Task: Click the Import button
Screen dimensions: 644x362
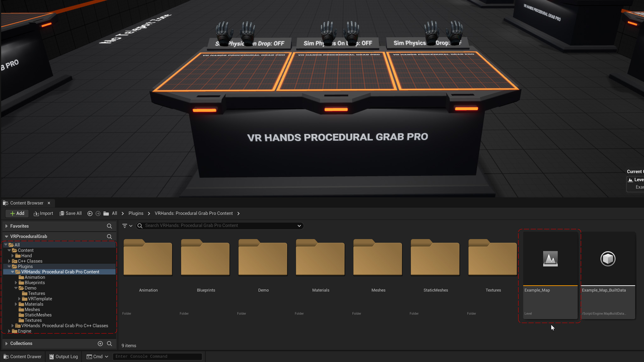Action: tap(43, 213)
